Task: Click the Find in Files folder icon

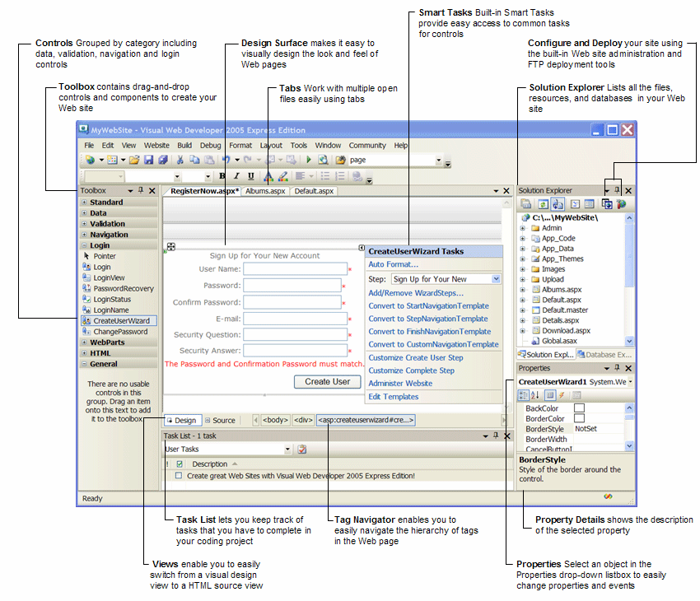Action: point(341,160)
